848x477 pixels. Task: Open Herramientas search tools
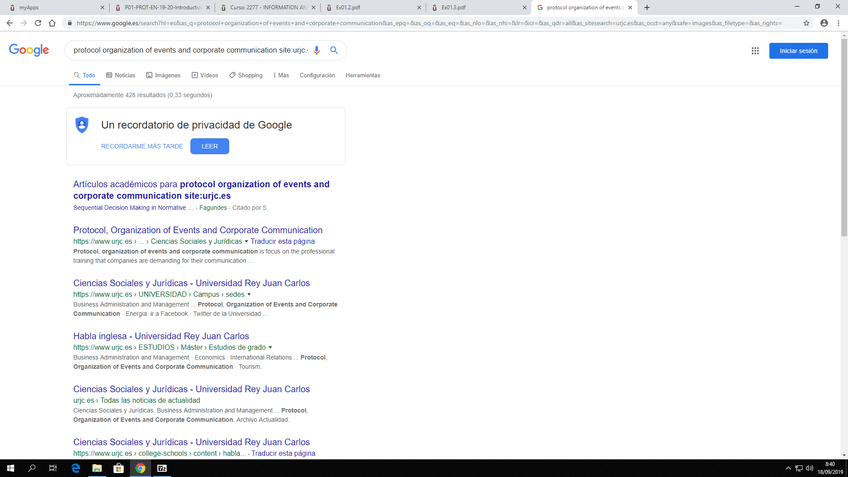[363, 75]
